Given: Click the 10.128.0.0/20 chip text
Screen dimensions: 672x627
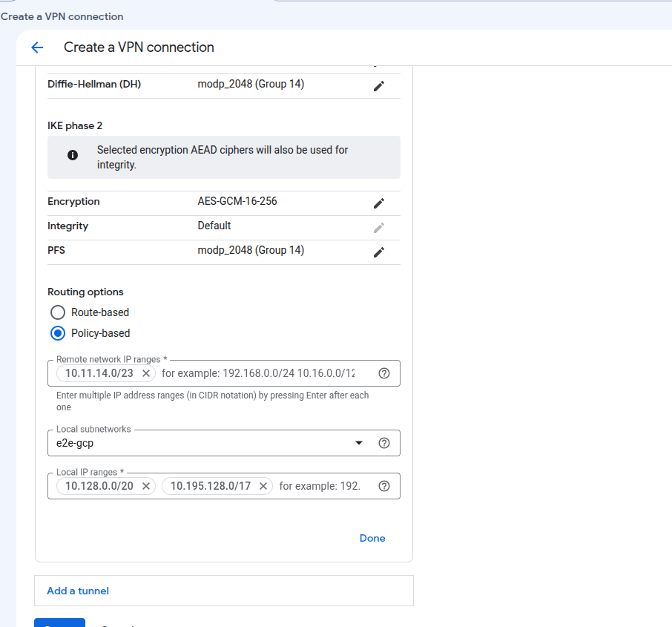Looking at the screenshot, I should 99,486.
